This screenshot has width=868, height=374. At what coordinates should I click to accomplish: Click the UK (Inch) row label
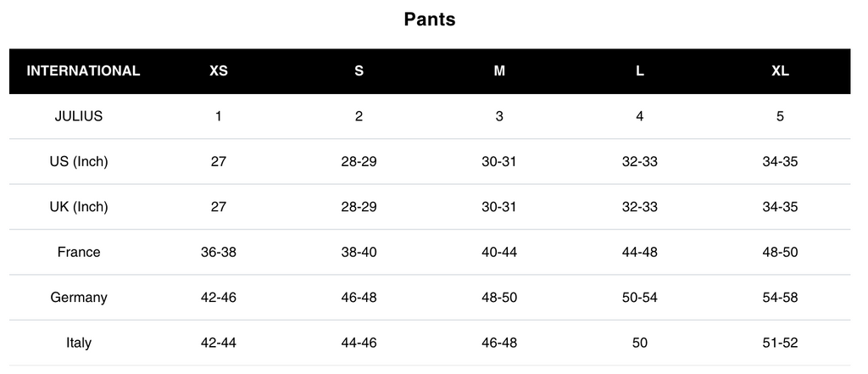pyautogui.click(x=79, y=207)
